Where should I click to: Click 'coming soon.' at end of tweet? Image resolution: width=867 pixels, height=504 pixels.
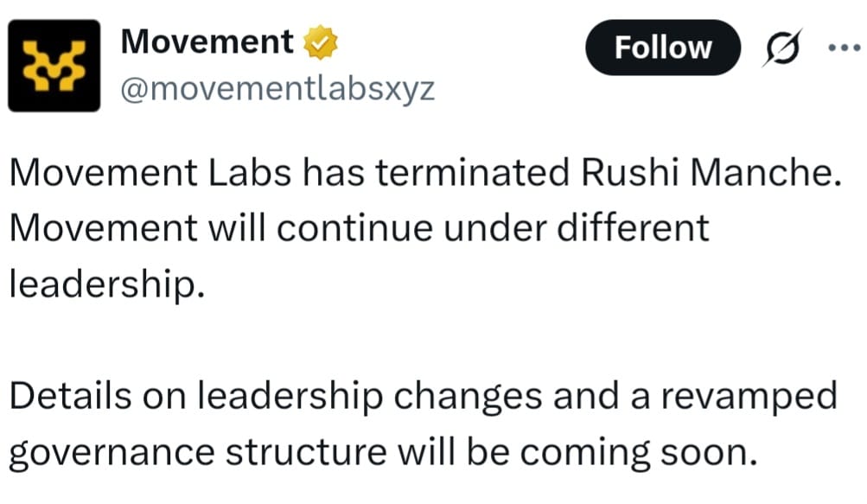point(639,454)
